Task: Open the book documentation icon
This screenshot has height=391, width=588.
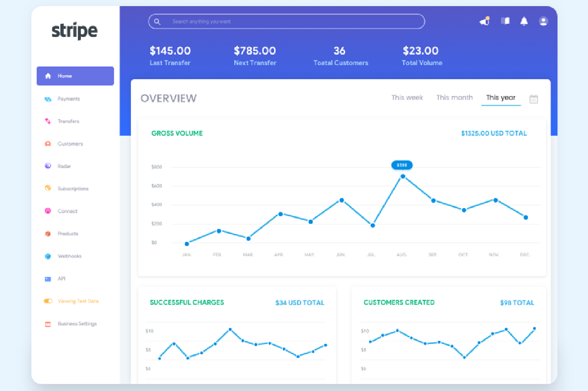Action: [x=505, y=21]
